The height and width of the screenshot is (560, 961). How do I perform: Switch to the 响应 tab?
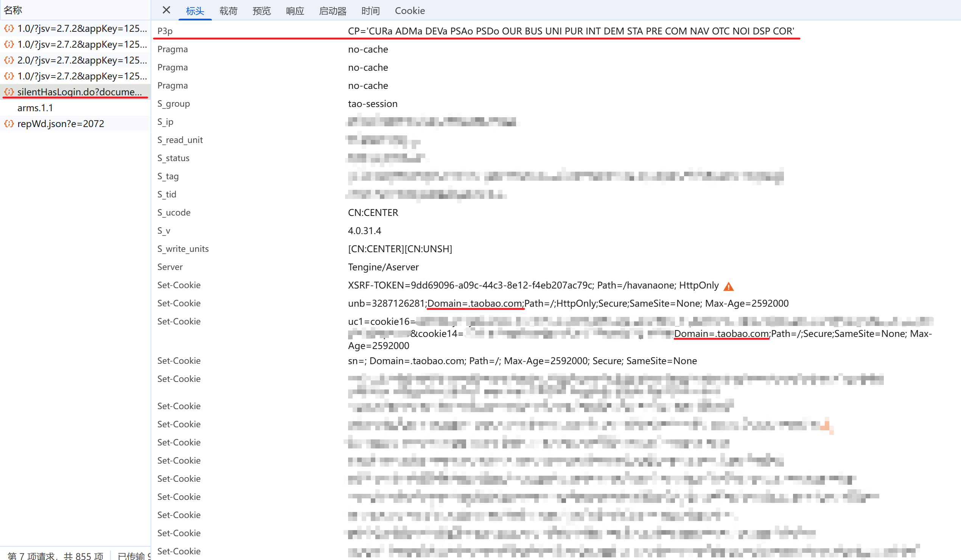(295, 11)
